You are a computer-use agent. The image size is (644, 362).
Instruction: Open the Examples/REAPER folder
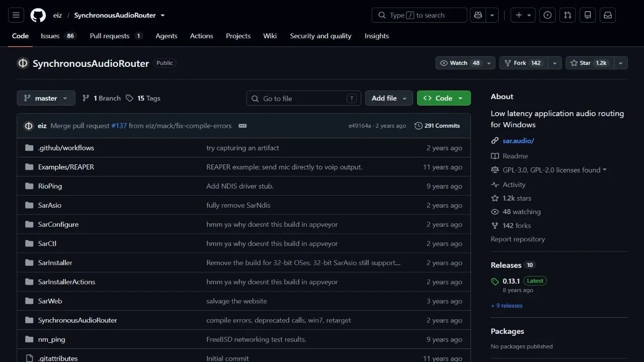(66, 167)
